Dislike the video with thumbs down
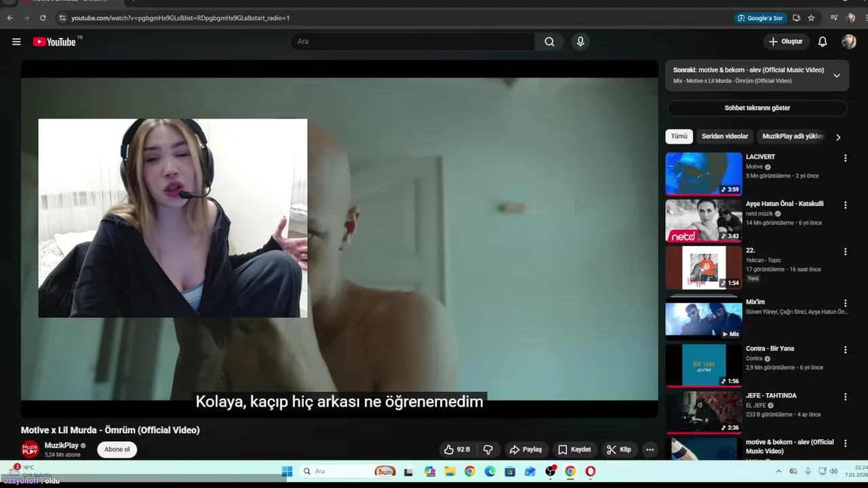Viewport: 868px width, 488px height. (x=488, y=449)
